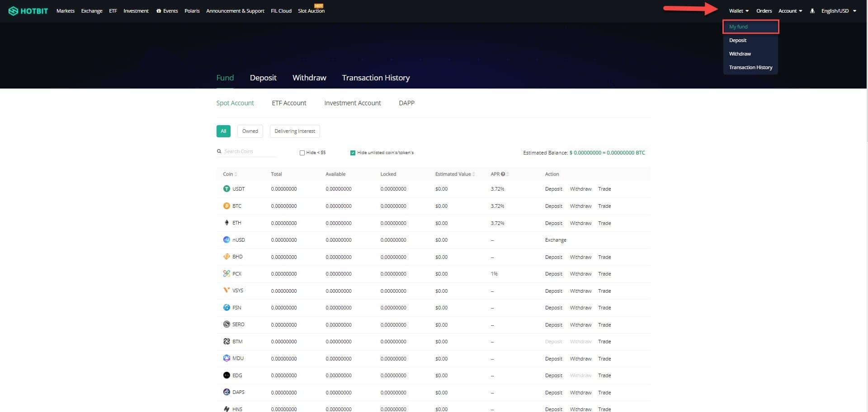Sort table by Coin column arrows
Viewport: 868px width, 412px height.
pos(236,174)
